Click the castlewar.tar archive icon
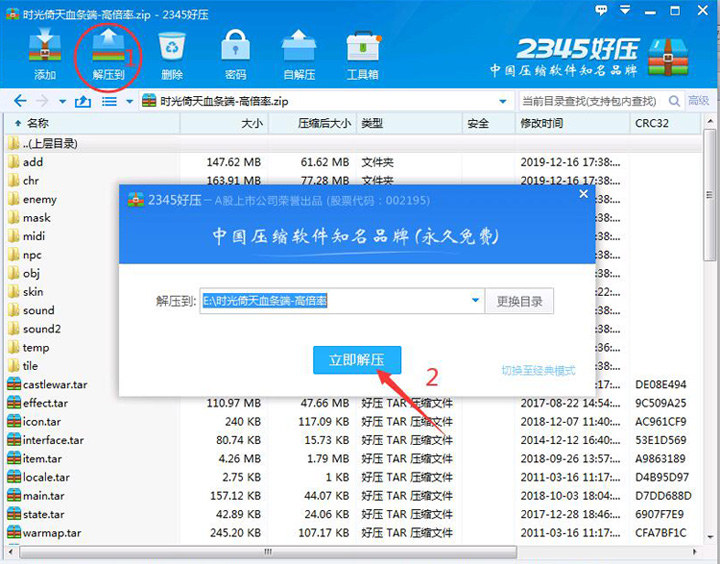 pos(14,384)
